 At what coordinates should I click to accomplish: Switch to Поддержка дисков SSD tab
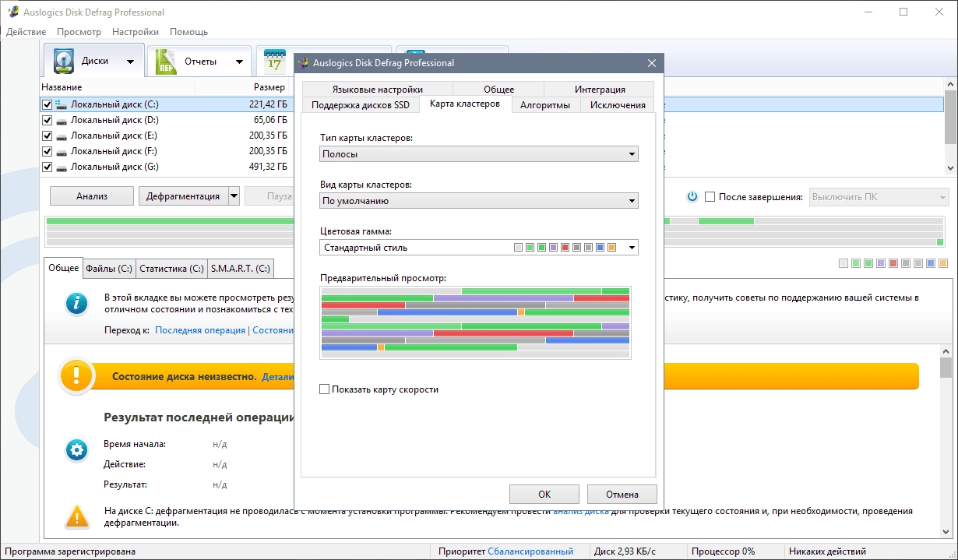361,104
